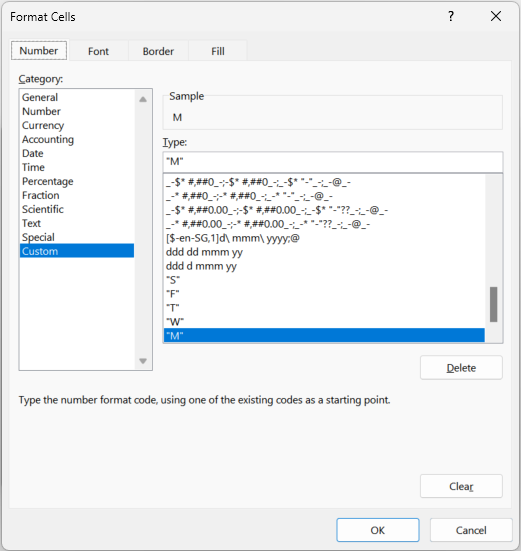
Task: Select the highlighted "M" format in list
Action: coord(324,336)
